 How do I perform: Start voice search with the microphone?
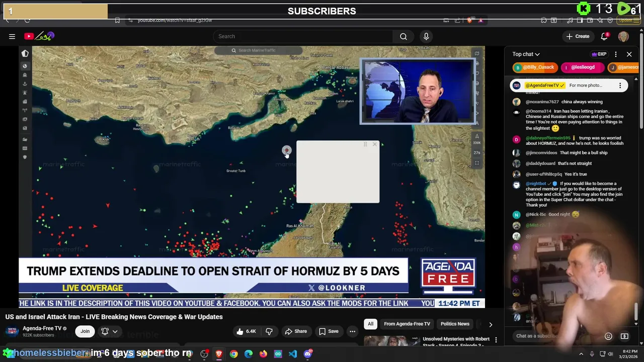(426, 36)
